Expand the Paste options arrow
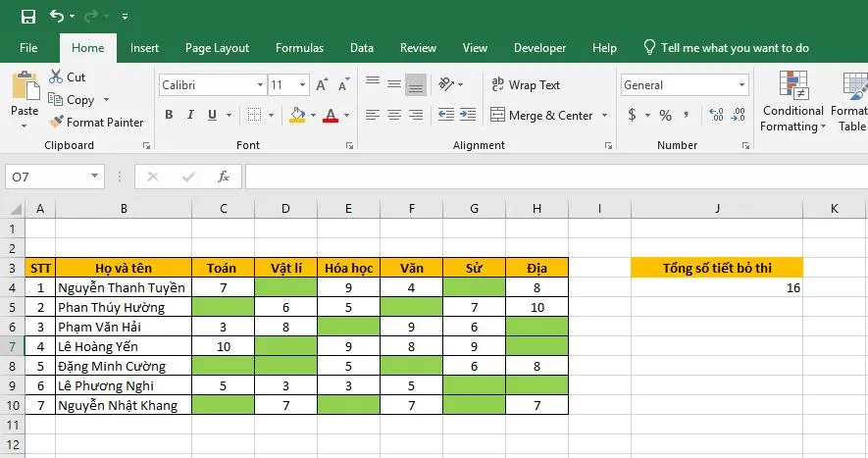This screenshot has height=458, width=868. (25, 127)
